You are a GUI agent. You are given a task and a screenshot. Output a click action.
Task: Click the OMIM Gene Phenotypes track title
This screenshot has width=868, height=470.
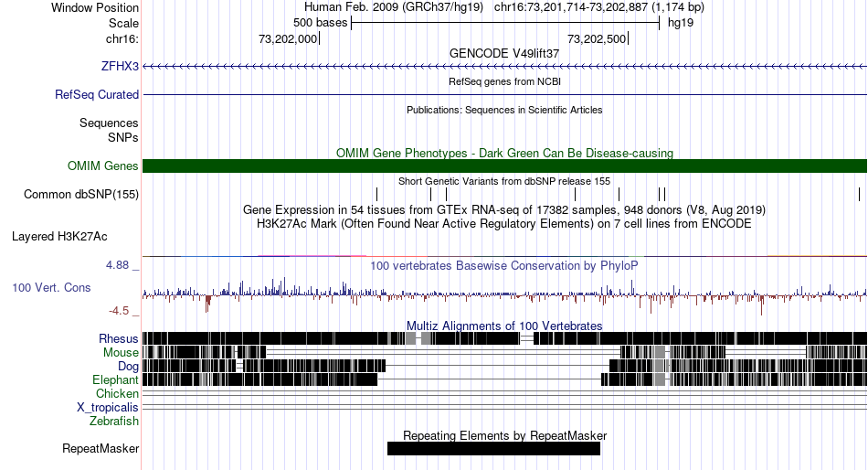[504, 153]
